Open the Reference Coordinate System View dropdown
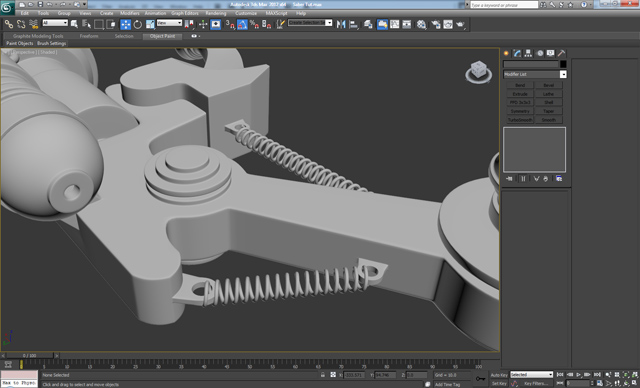The width and height of the screenshot is (640, 388). (x=169, y=23)
